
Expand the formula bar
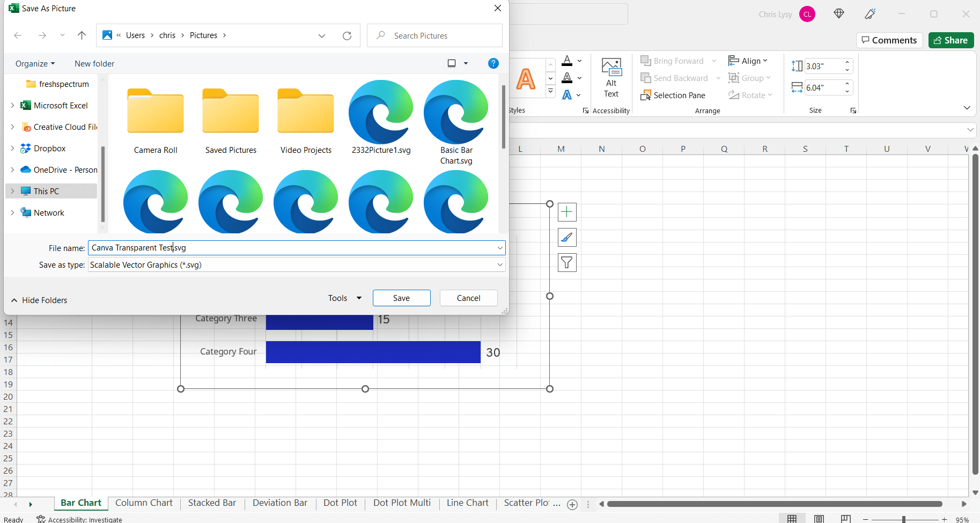(x=970, y=130)
